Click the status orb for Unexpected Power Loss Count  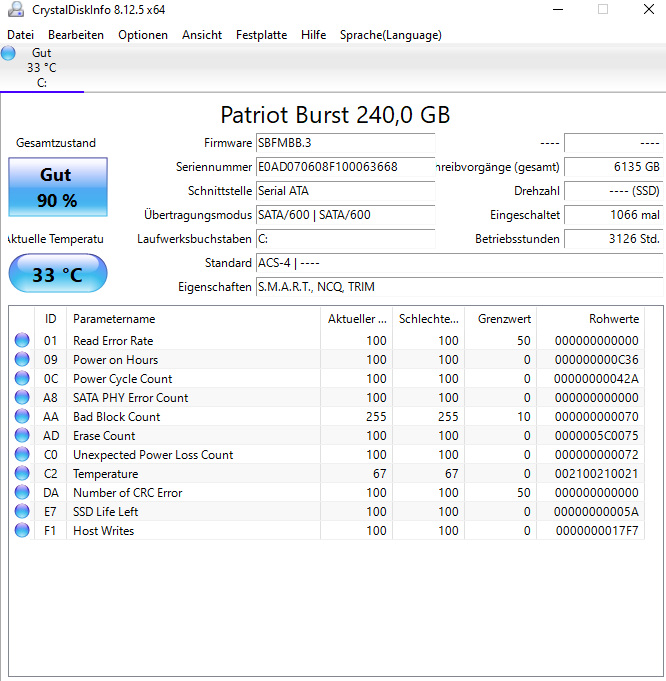(22, 454)
